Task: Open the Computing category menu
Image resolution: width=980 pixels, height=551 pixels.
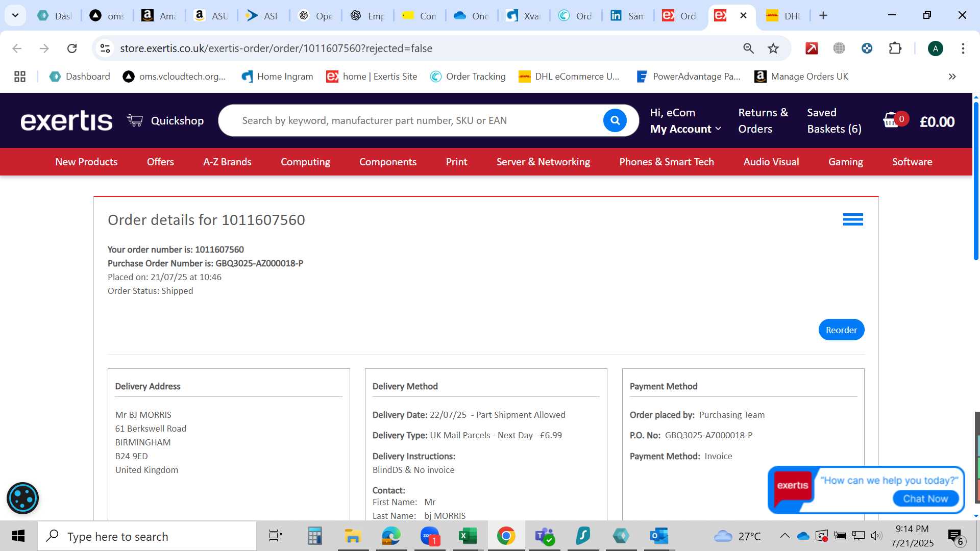Action: pos(305,162)
